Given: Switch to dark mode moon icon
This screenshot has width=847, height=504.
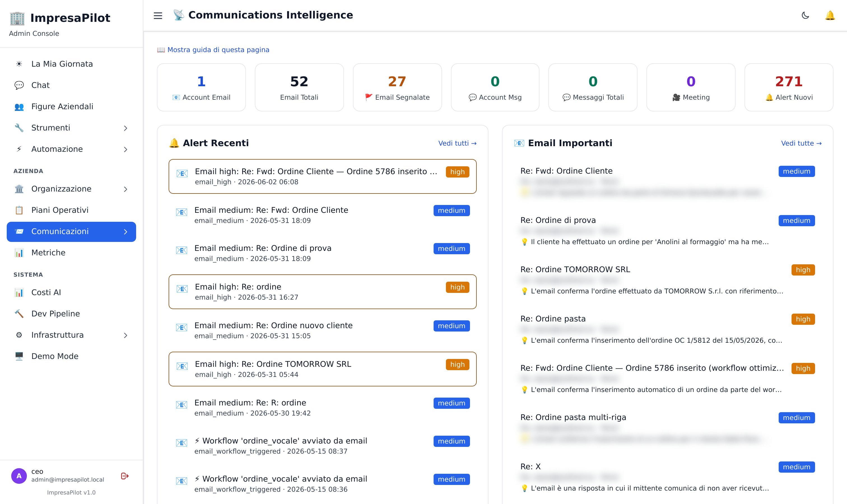Looking at the screenshot, I should click(x=805, y=15).
